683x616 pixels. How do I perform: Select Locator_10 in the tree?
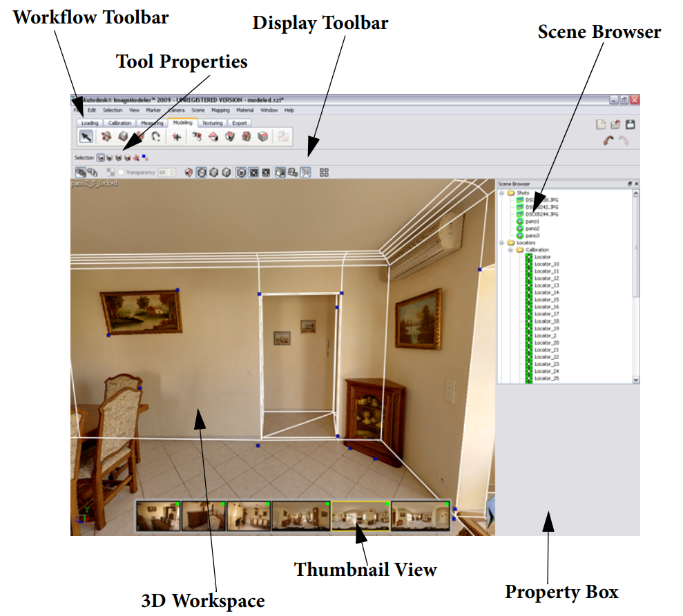coord(547,264)
